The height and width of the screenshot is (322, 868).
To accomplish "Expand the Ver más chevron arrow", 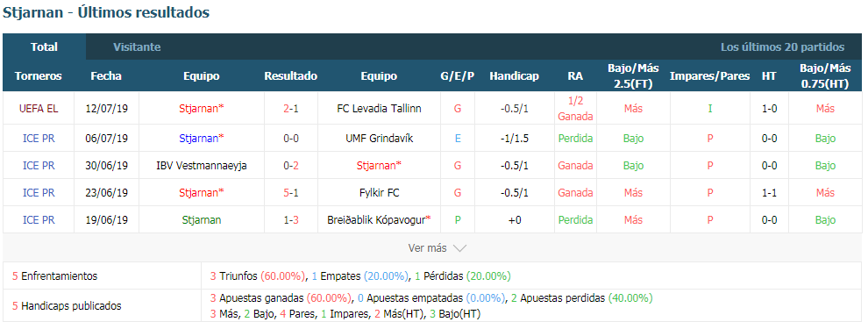I will [x=459, y=248].
